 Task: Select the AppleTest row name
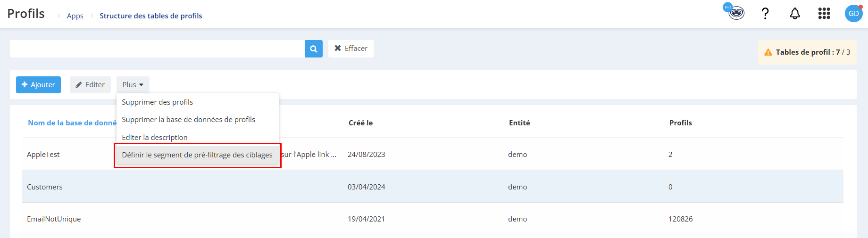(43, 155)
